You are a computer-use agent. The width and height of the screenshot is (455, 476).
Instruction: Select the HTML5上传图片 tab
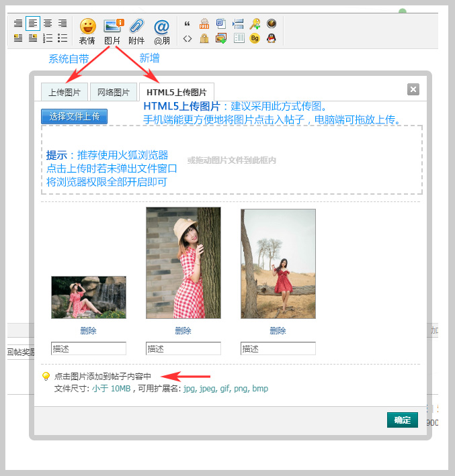tap(177, 92)
